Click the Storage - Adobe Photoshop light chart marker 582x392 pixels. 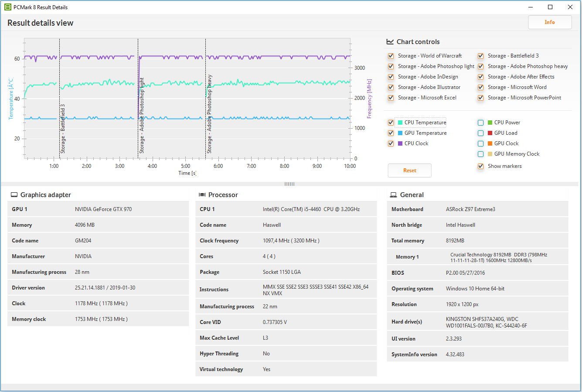[x=141, y=116]
